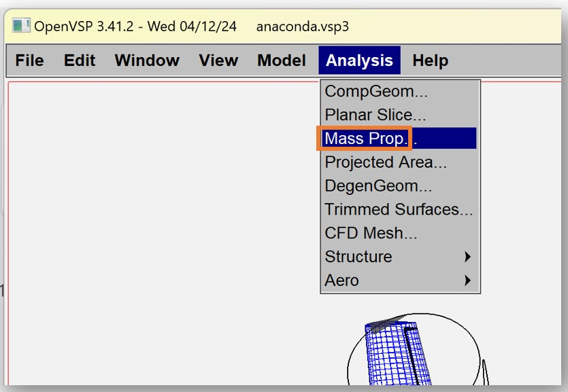Open the Window menu
Screen dimensions: 568x392
click(147, 60)
